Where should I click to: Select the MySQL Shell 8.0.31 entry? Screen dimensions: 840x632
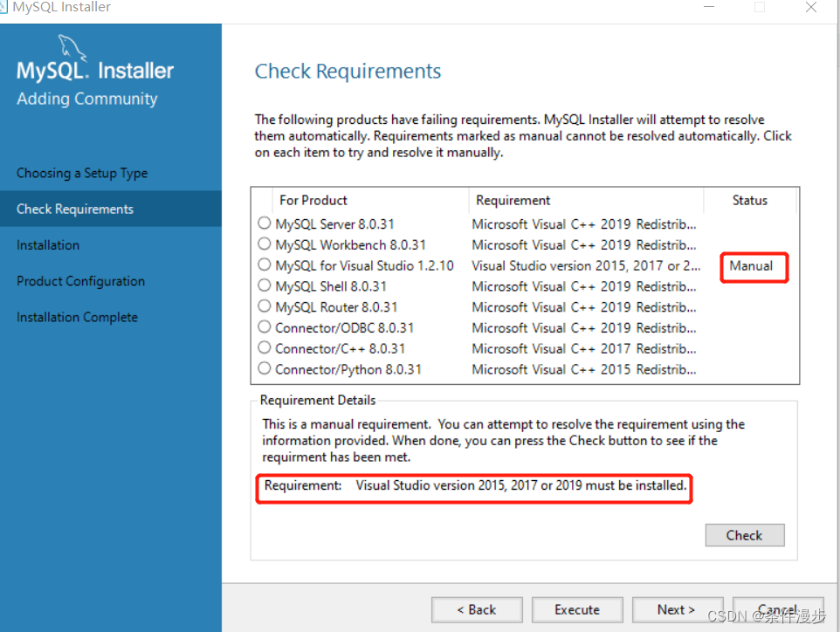264,285
